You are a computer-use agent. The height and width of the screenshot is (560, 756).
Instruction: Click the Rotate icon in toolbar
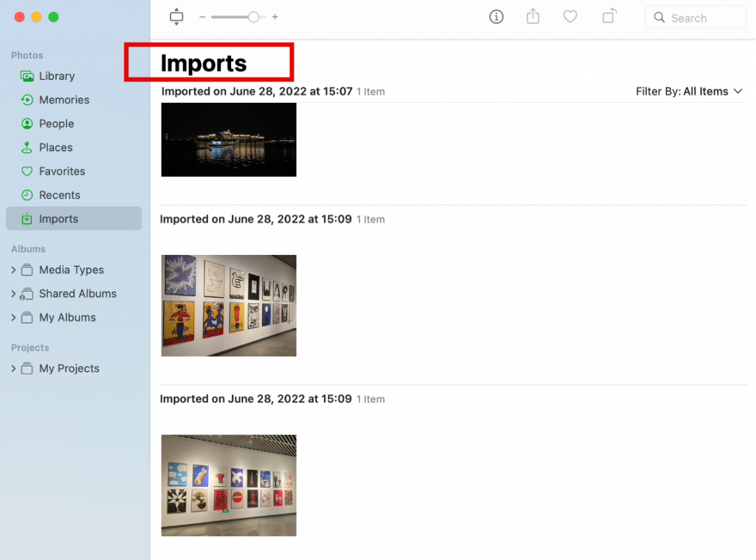pyautogui.click(x=609, y=16)
